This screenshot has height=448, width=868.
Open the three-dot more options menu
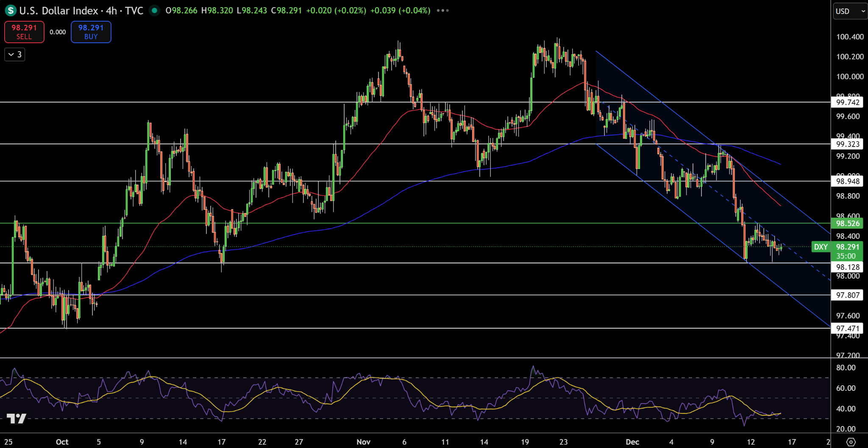(442, 11)
